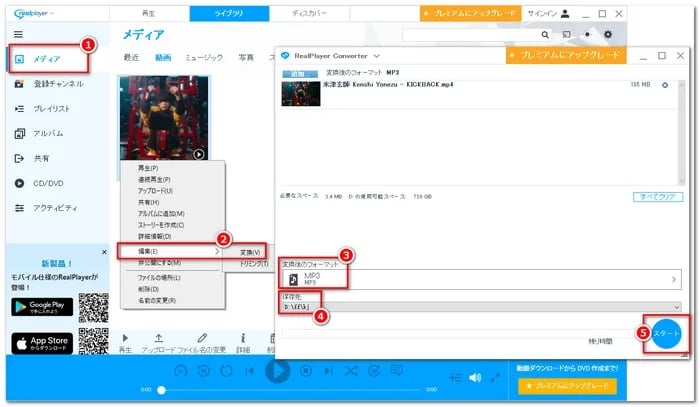Expand 編集(E) submenu entry
This screenshot has height=407, width=700.
pyautogui.click(x=171, y=252)
